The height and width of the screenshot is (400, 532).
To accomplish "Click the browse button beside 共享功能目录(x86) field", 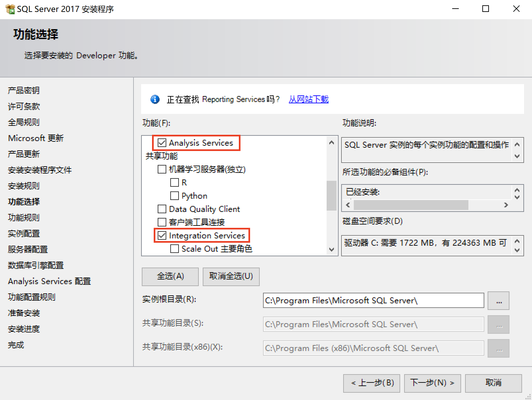I will point(498,348).
